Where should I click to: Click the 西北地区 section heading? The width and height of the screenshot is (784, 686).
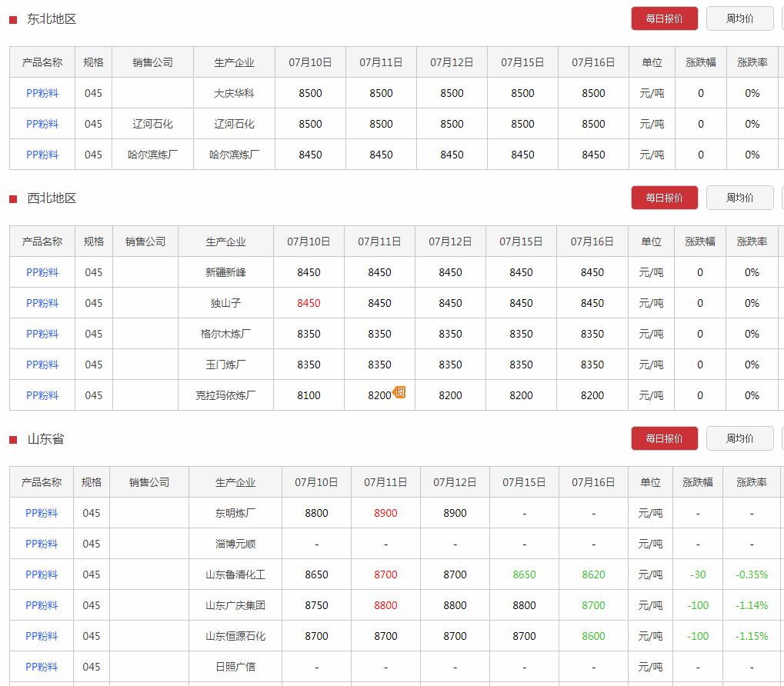tap(52, 198)
